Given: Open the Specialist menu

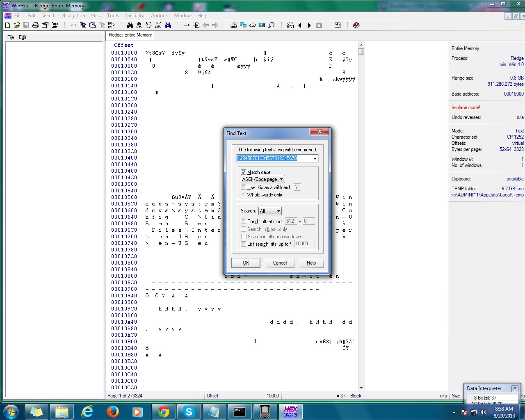Looking at the screenshot, I should point(135,16).
